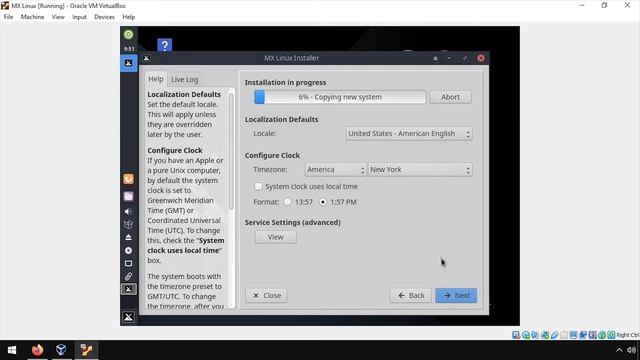Open the package box tray icon in the panel
Screen dimensions: 640x360
coord(128,224)
